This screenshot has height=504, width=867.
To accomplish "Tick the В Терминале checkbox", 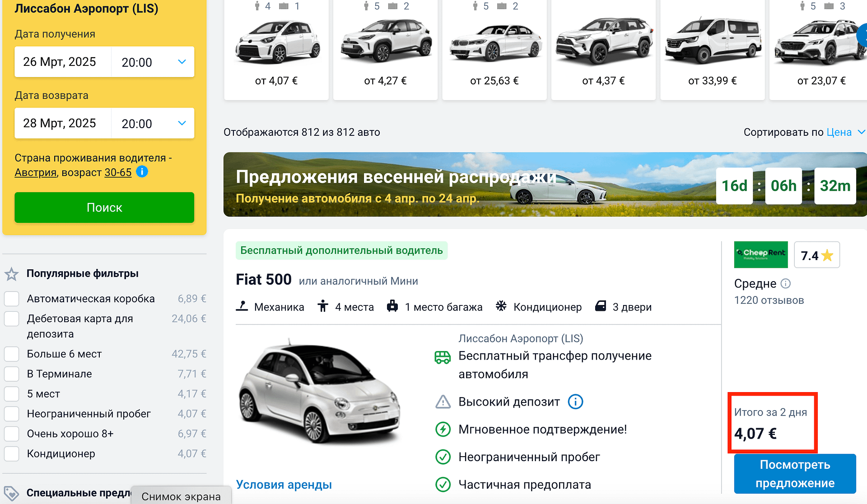I will coord(12,374).
